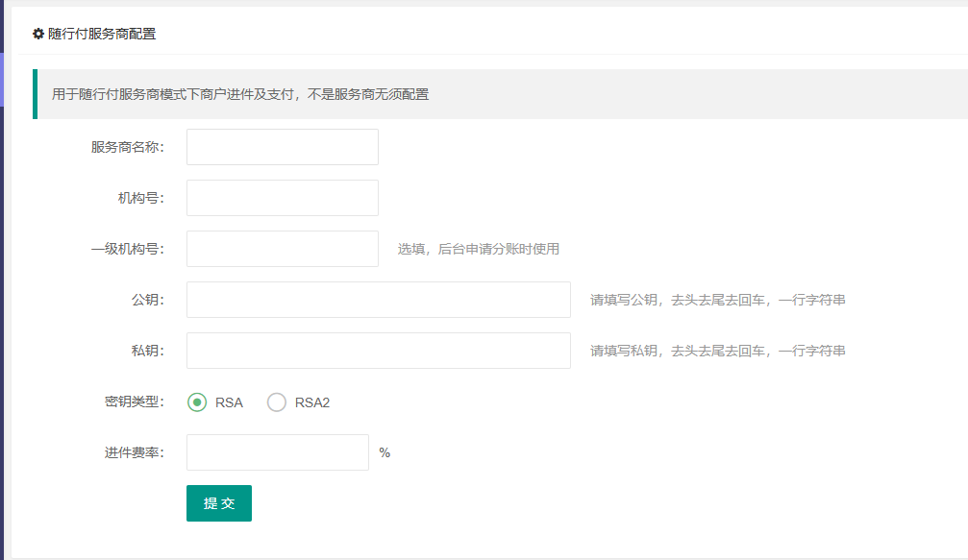Click the percent sign after the 进件费率 field

(x=385, y=452)
